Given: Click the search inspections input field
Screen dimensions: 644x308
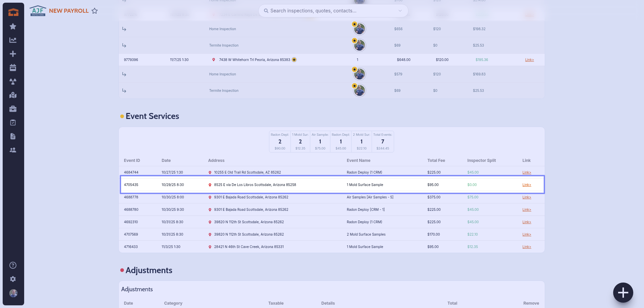Looking at the screenshot, I should click(x=329, y=11).
